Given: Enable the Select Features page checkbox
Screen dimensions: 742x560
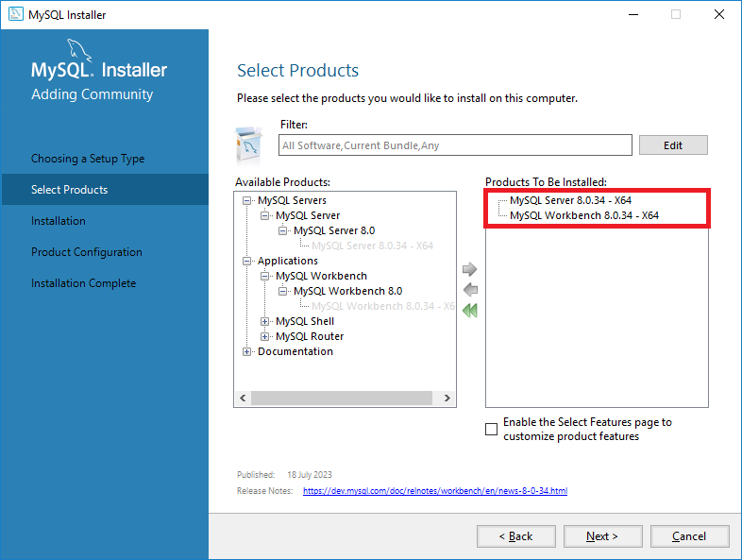Looking at the screenshot, I should (x=491, y=429).
